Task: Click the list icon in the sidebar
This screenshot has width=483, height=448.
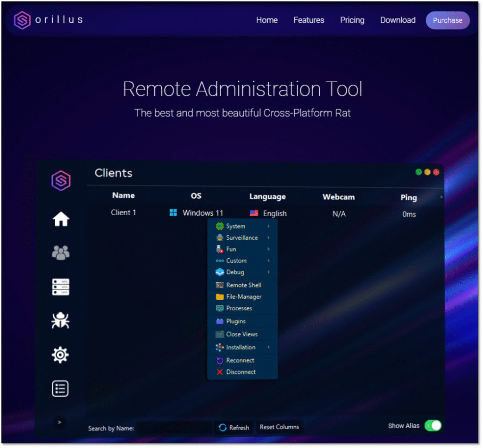Action: (x=61, y=389)
